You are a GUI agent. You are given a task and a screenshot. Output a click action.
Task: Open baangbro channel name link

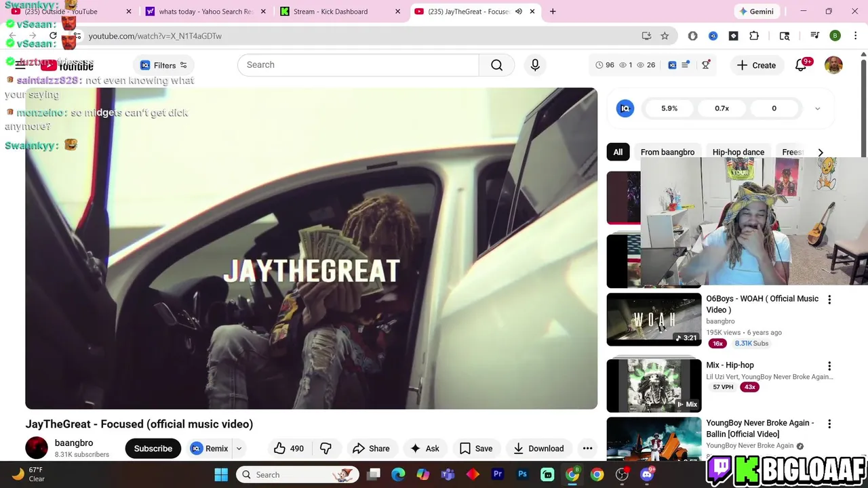[74, 443]
